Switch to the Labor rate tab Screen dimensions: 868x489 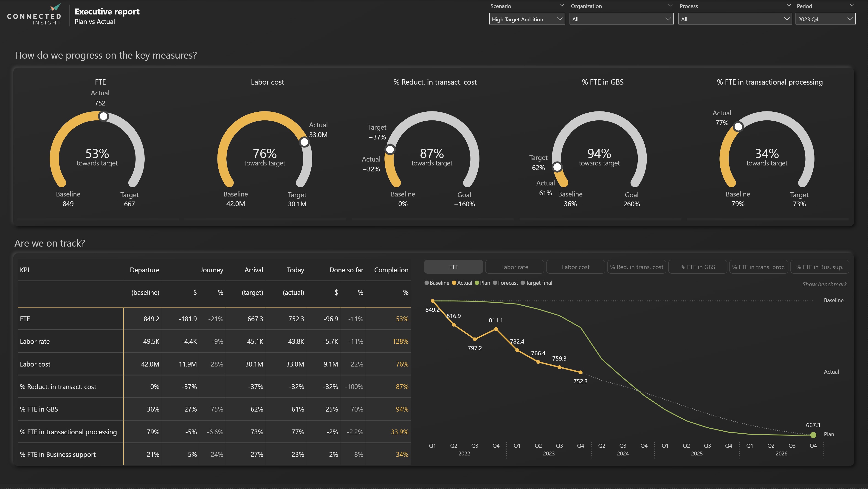[514, 267]
